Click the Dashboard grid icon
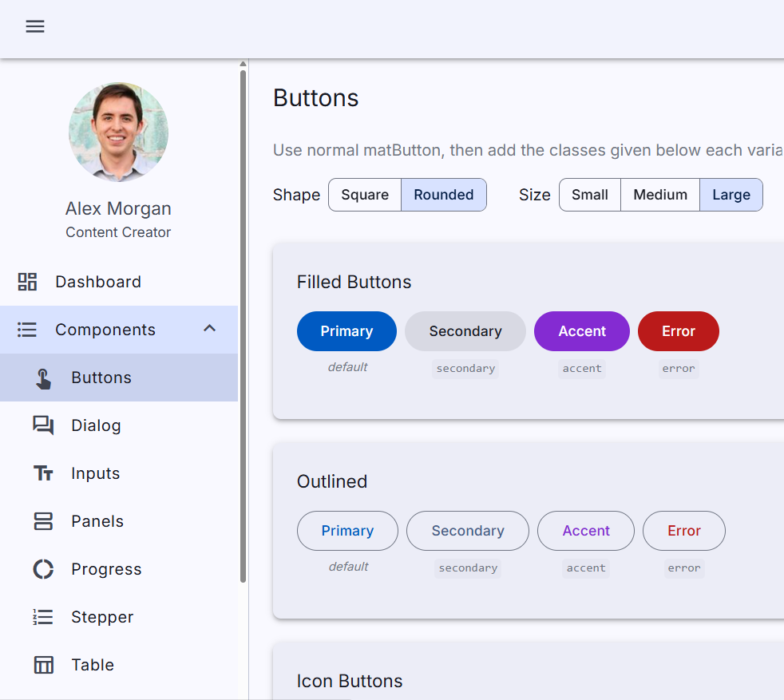The image size is (784, 700). click(x=27, y=282)
